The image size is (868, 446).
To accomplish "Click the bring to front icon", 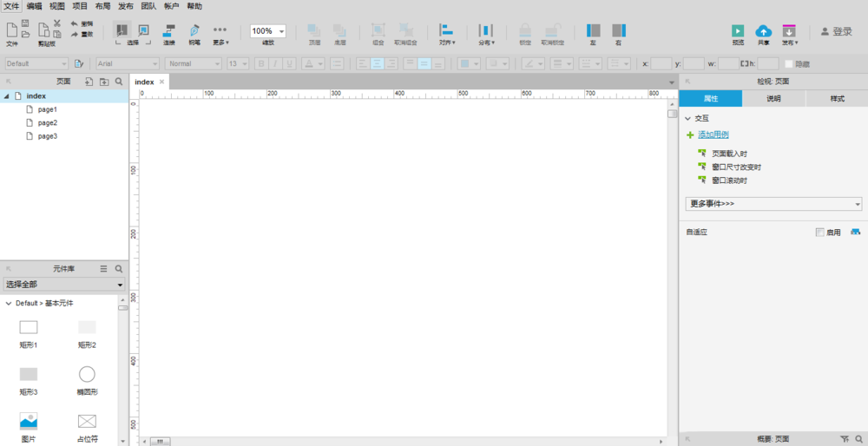I will (314, 30).
